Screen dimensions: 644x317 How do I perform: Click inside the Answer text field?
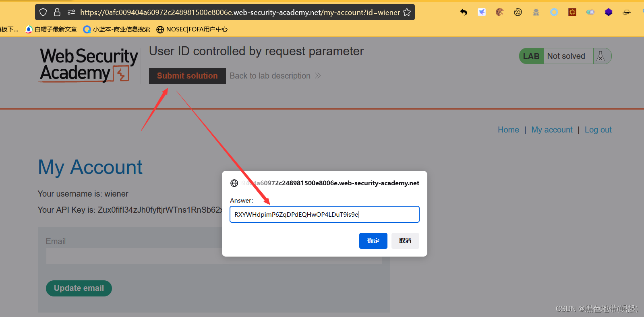click(324, 214)
